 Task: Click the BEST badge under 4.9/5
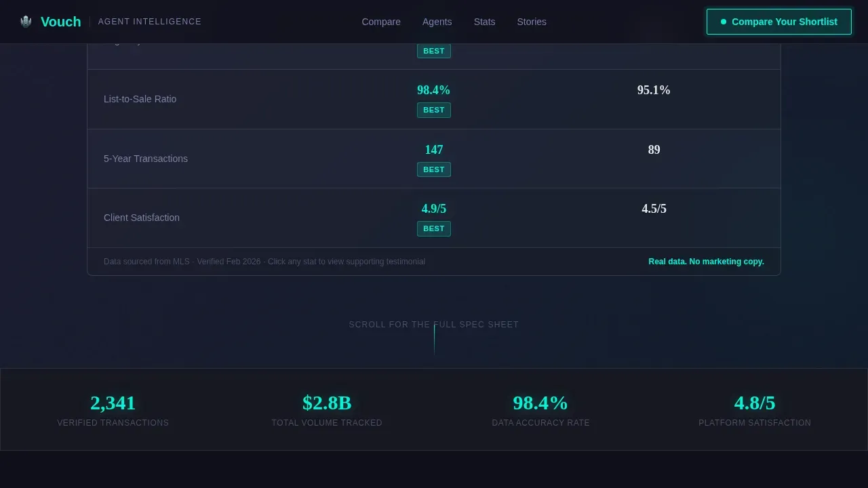pos(434,228)
